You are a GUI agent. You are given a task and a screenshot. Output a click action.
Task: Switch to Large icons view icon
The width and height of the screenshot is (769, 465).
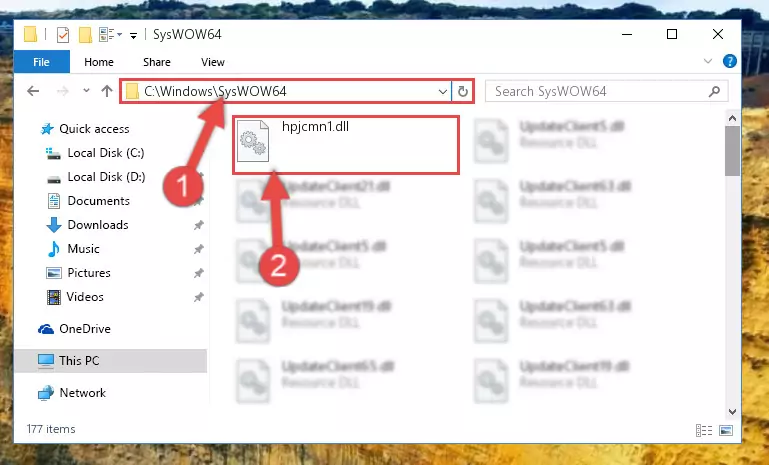[x=726, y=431]
